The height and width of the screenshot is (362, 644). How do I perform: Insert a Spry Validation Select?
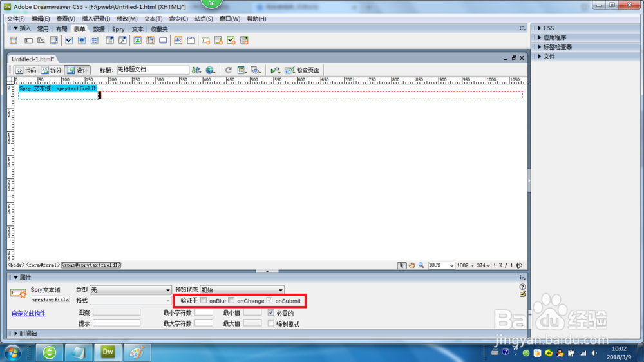[x=244, y=41]
